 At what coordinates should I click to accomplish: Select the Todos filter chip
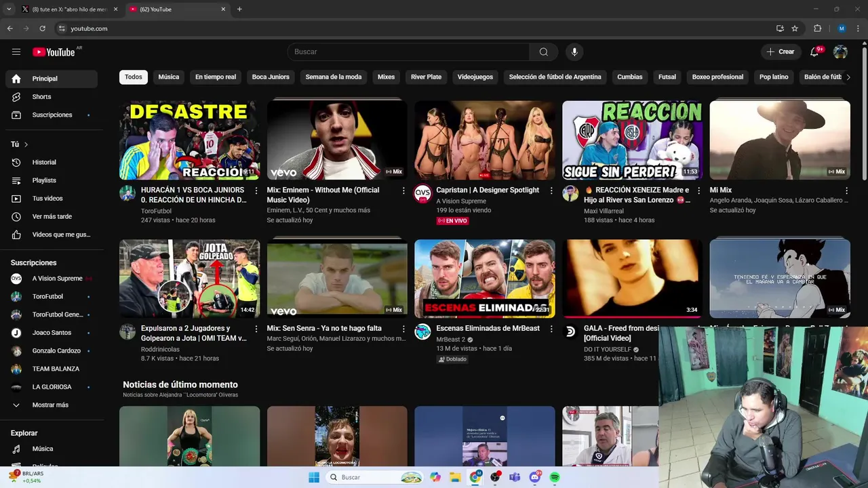134,77
